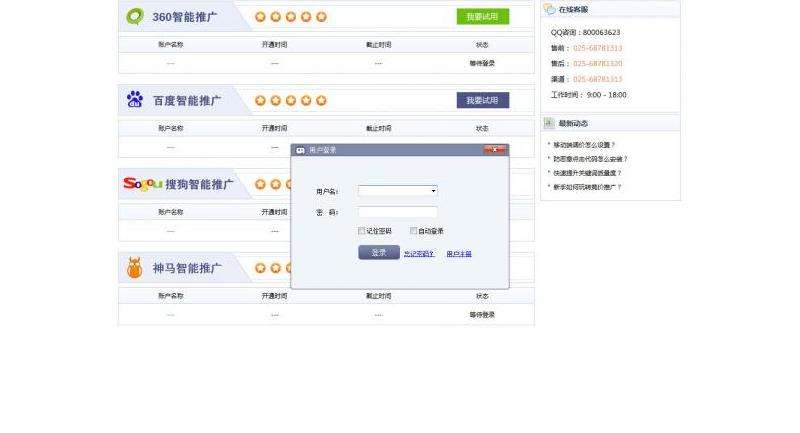Screen dimensions: 800x433
Task: Click 状态 header in 百度 table
Action: tap(482, 129)
